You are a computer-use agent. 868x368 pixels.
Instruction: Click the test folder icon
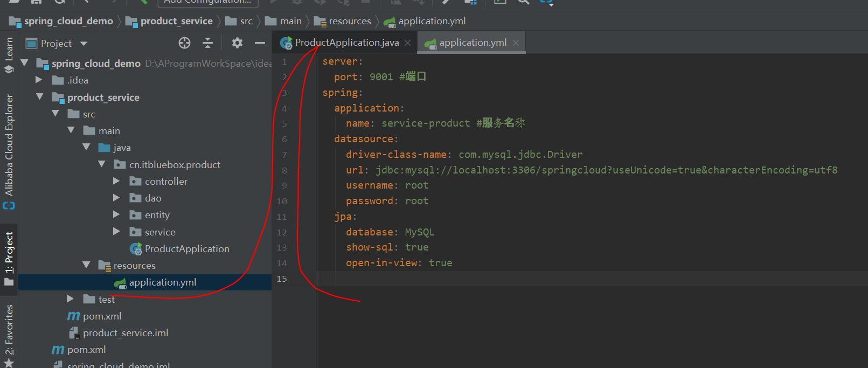89,299
